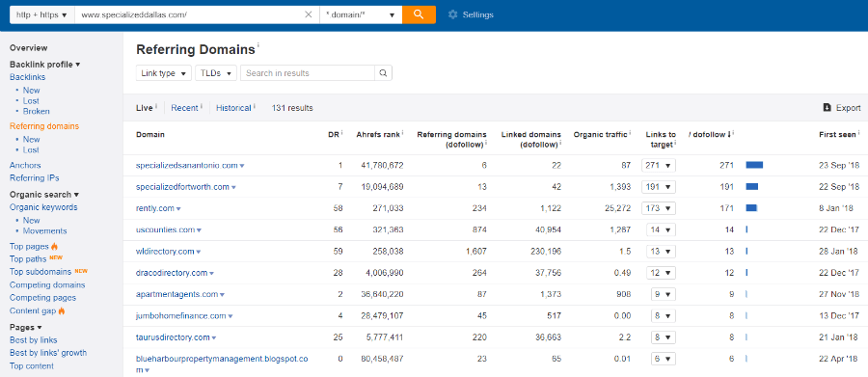
Task: Click in the URL input field
Action: pos(188,15)
